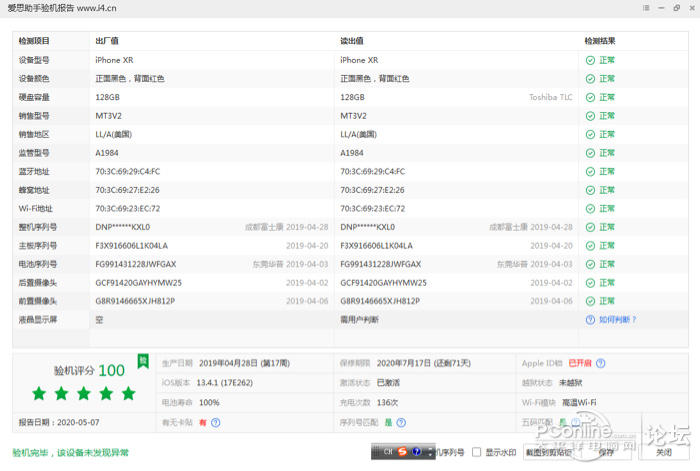Click the green check icon for 设备颜色 row

point(590,79)
